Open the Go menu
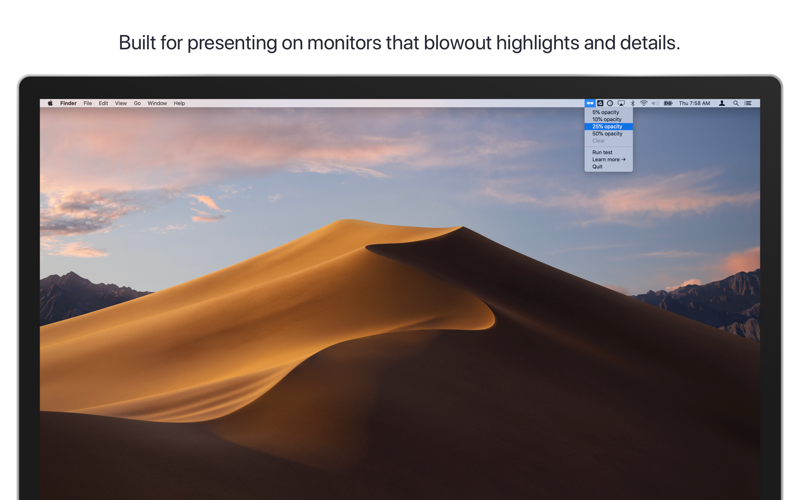 [x=137, y=103]
